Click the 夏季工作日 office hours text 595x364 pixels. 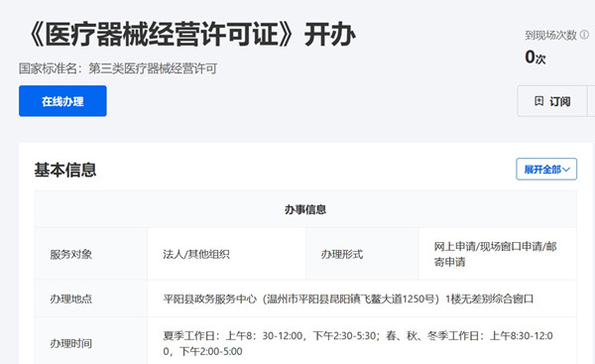[358, 343]
